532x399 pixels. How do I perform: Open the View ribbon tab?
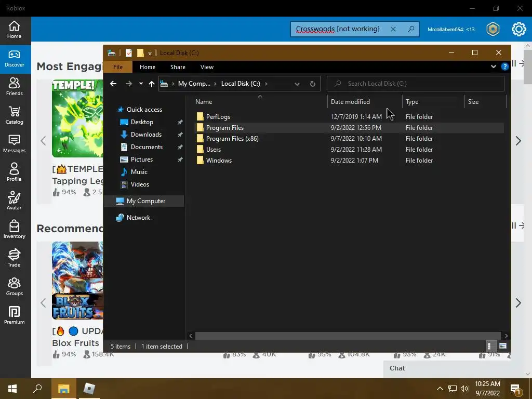click(207, 67)
